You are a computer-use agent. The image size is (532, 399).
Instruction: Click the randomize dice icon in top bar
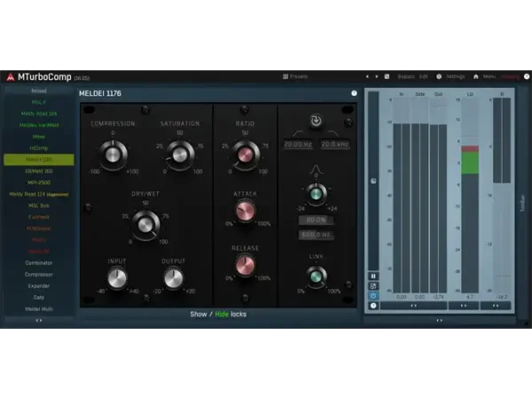click(387, 76)
